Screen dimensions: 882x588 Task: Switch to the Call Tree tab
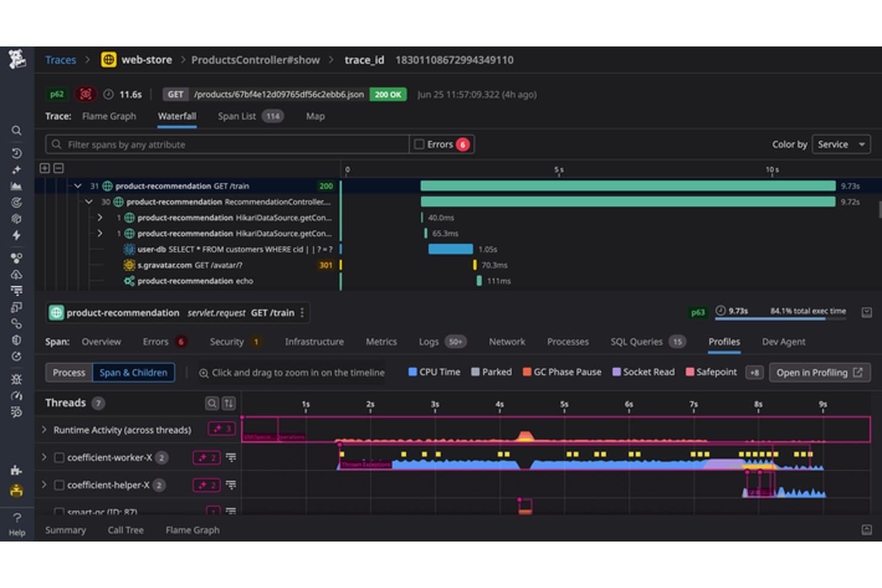pos(125,530)
